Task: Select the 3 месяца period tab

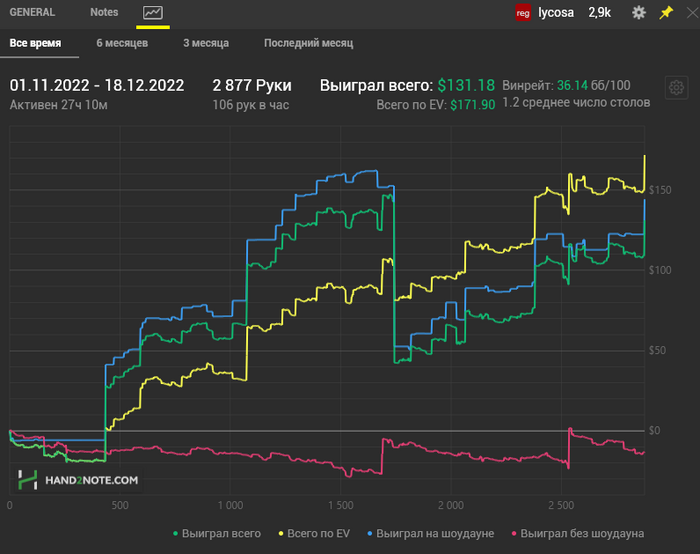Action: (x=206, y=43)
